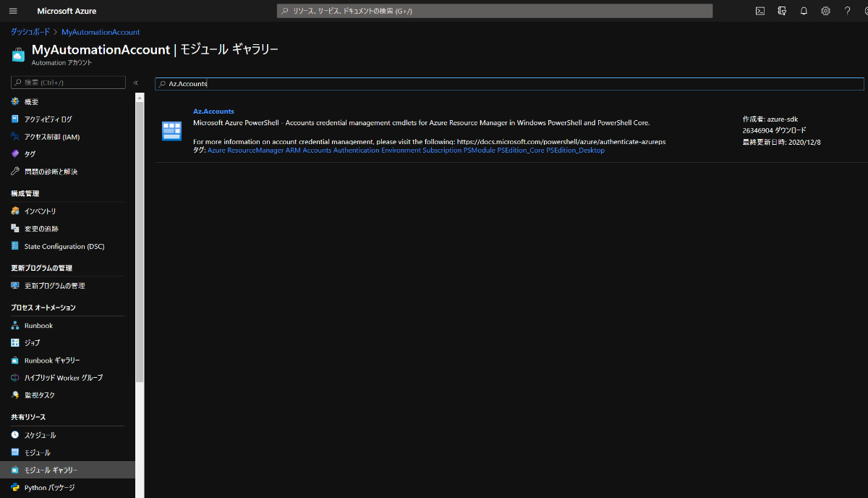Open アクティビティ ログ menu item

(67, 119)
